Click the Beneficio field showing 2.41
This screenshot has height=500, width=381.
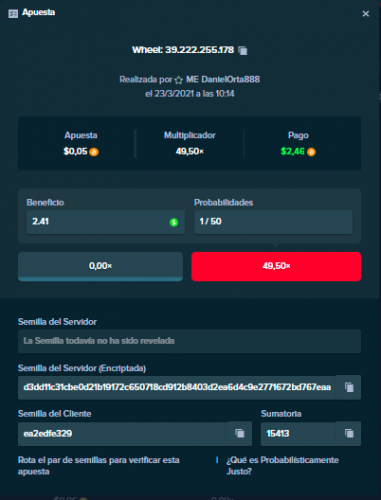[106, 222]
